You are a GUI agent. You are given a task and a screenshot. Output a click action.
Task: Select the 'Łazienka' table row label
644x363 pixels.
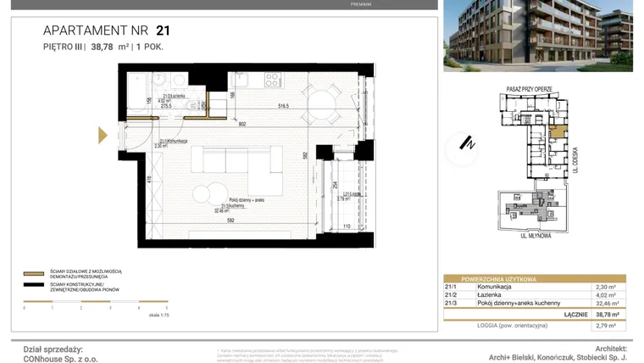click(x=489, y=295)
